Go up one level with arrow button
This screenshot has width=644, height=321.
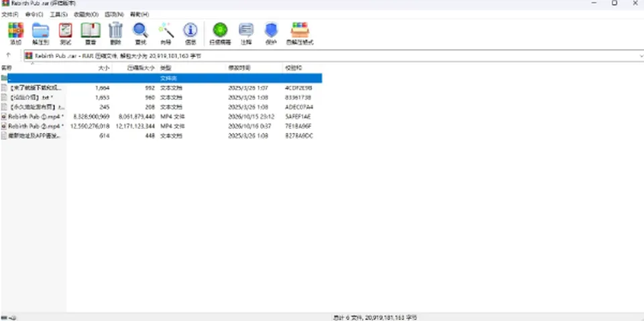(8, 55)
